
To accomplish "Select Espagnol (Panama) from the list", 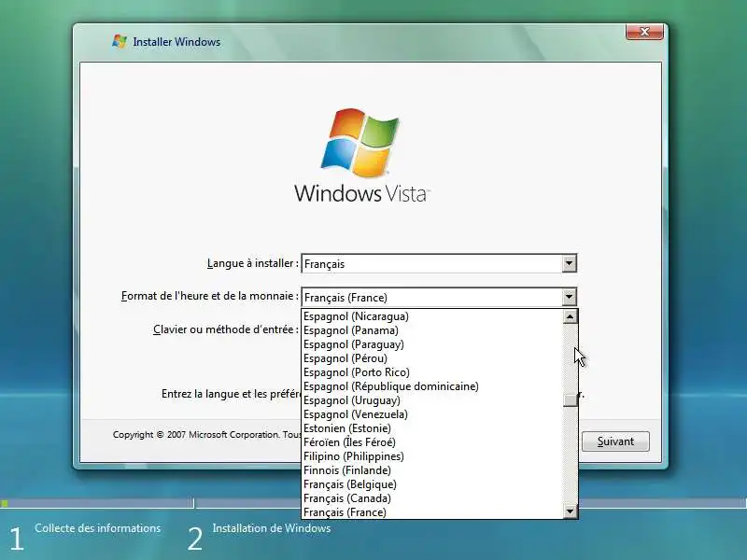I will point(432,330).
